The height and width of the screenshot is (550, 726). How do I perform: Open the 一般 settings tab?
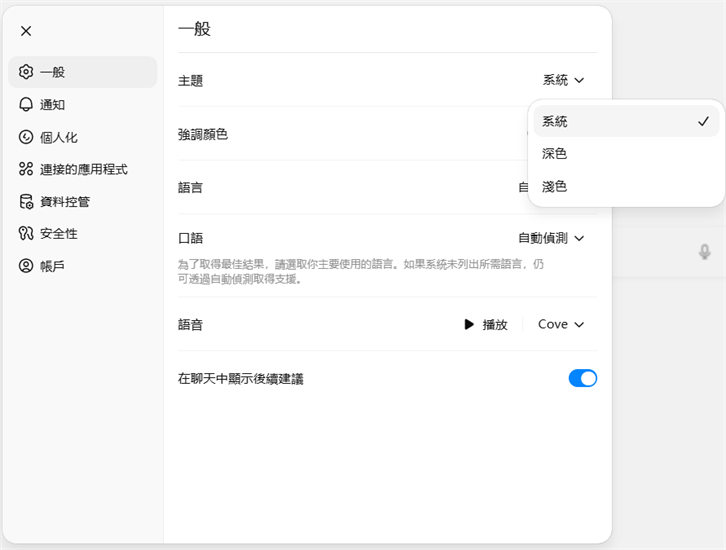[x=83, y=72]
